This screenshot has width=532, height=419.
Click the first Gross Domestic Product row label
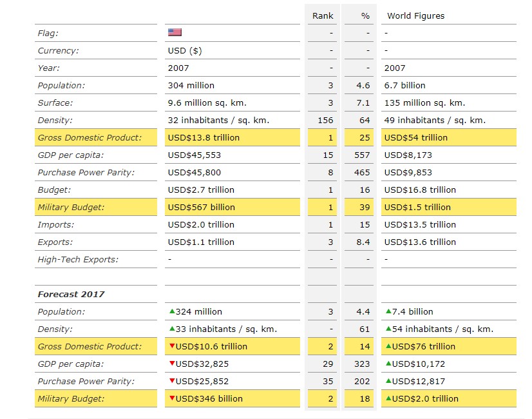click(x=89, y=137)
